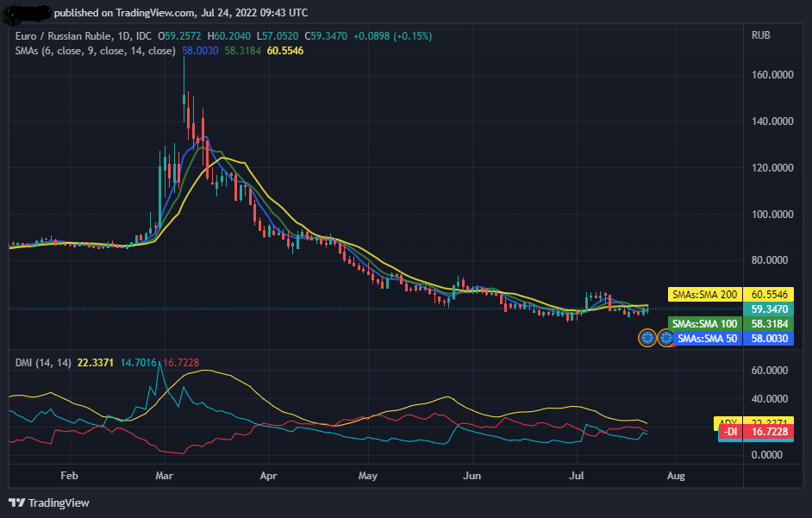Image resolution: width=812 pixels, height=518 pixels.
Task: Click the 40.0000 label on the DMI scale
Action: 770,399
